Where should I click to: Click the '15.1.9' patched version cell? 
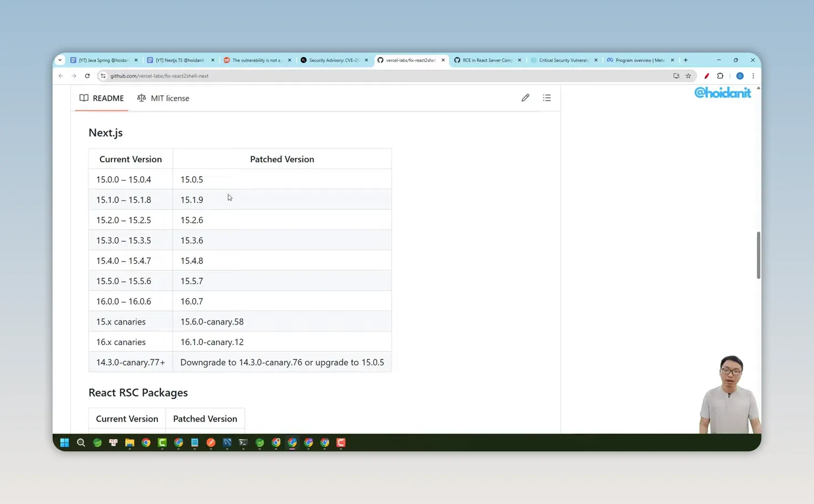coord(282,200)
